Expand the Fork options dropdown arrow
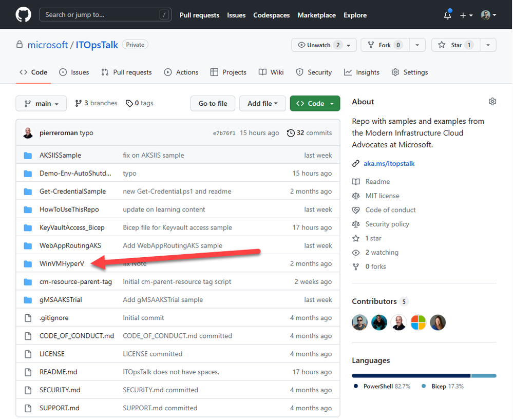 coord(417,45)
